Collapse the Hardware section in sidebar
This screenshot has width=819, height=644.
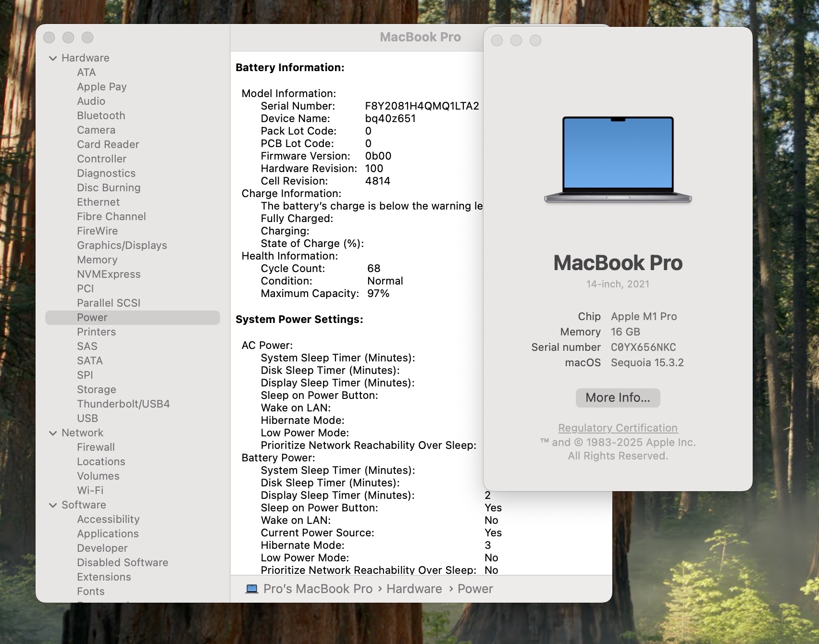click(x=53, y=58)
